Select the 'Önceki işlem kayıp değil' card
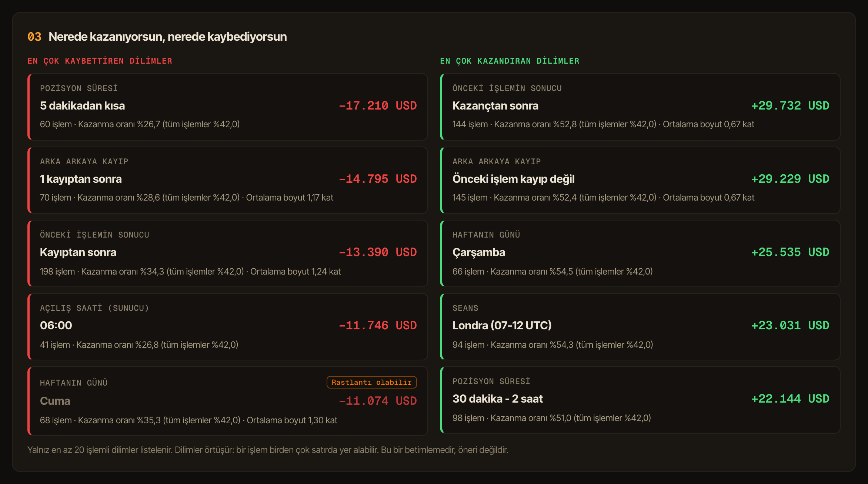The width and height of the screenshot is (868, 484). (640, 180)
